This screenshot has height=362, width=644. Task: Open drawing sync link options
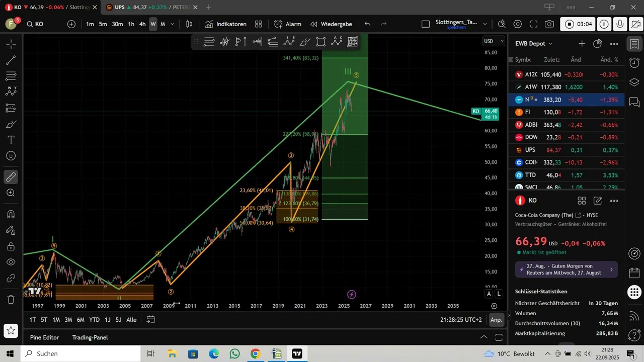point(11,278)
